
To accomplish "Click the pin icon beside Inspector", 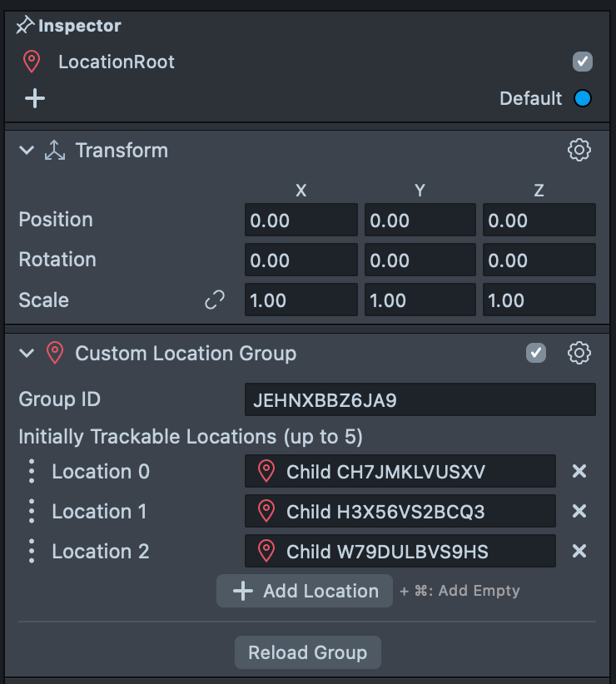I will (23, 26).
